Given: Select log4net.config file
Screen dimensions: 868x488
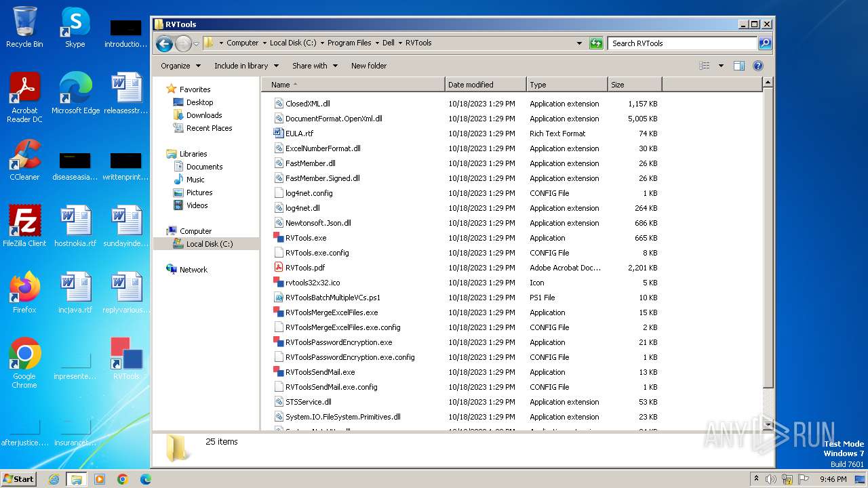Looking at the screenshot, I should [309, 193].
